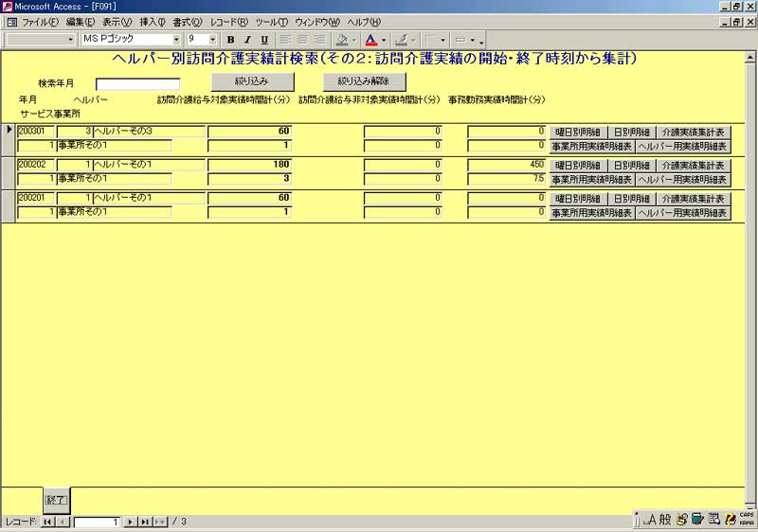Open the font size dropdown showing 9
758x532 pixels.
coord(212,40)
